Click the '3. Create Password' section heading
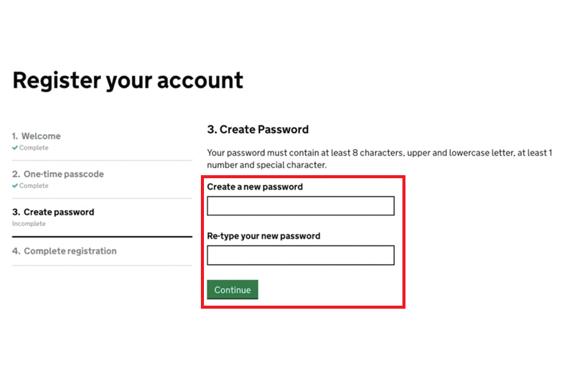 258,129
